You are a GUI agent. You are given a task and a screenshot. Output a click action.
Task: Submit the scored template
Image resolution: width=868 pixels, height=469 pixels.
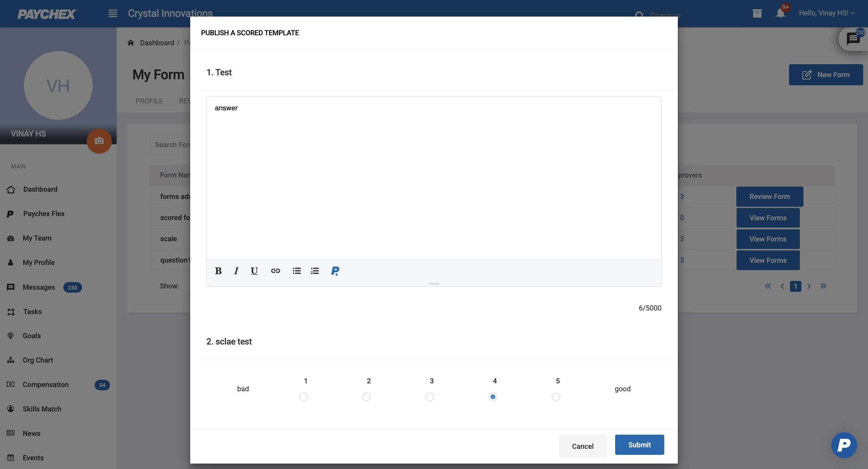click(x=639, y=445)
